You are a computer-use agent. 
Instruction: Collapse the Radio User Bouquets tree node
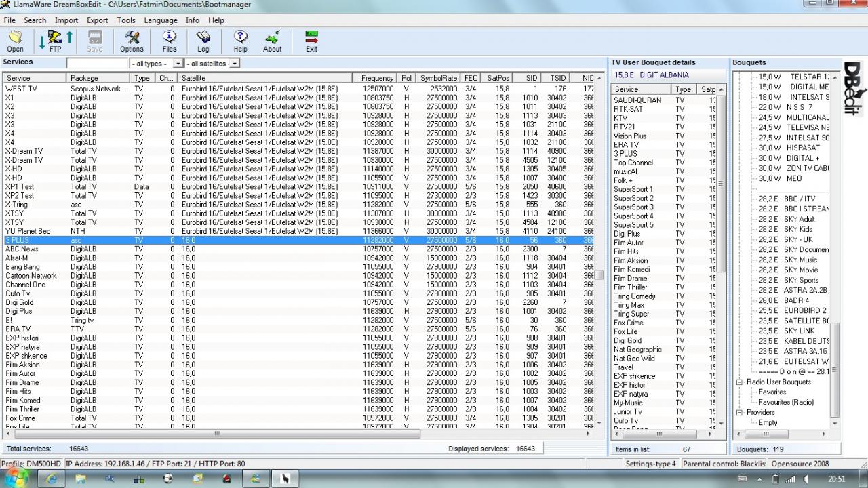click(740, 382)
